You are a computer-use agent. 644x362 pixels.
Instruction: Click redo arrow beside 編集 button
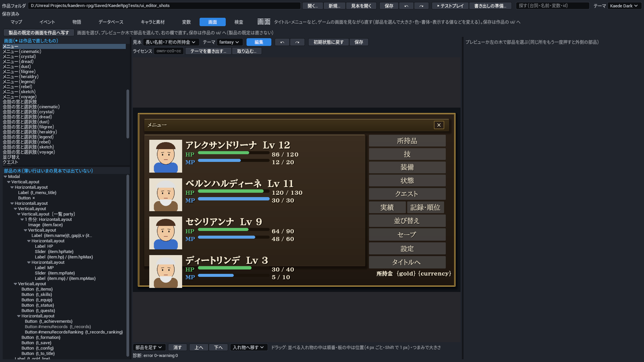297,42
